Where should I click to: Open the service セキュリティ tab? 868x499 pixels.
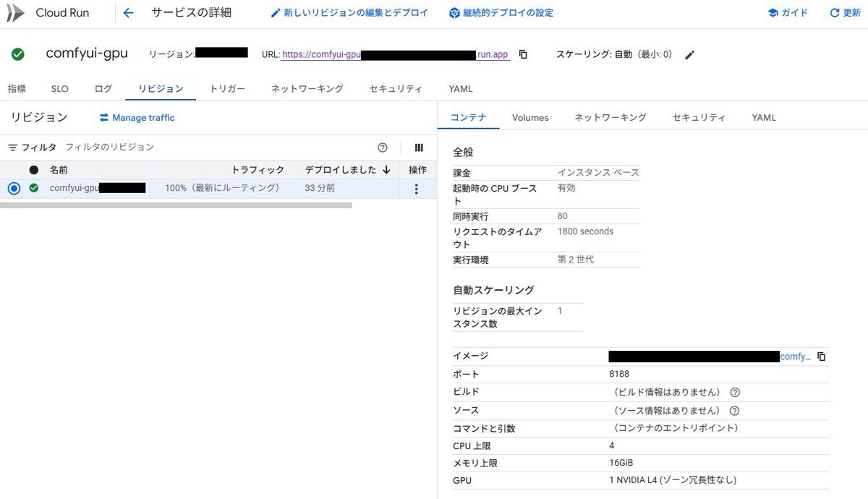(396, 89)
